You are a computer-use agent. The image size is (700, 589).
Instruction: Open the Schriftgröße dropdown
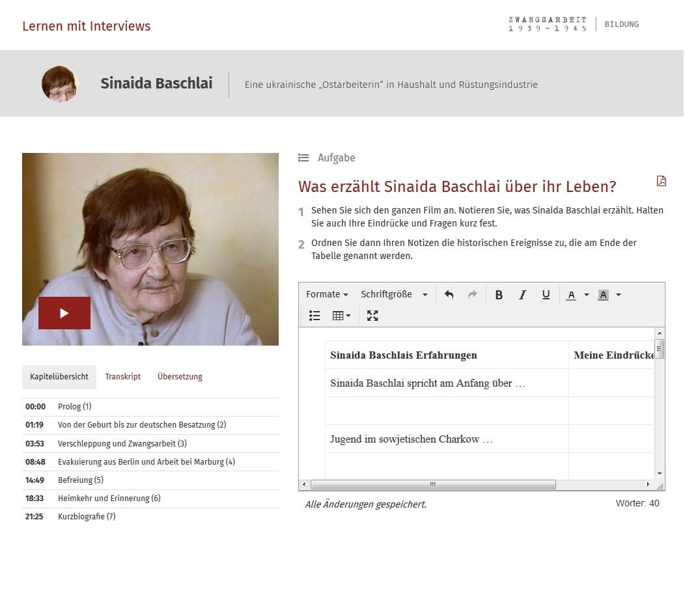(x=394, y=294)
